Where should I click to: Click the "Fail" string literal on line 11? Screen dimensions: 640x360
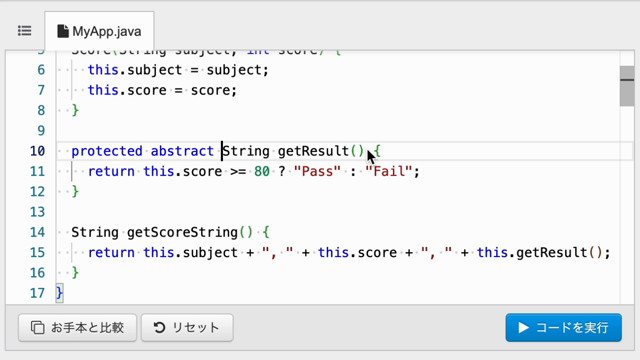pos(389,171)
